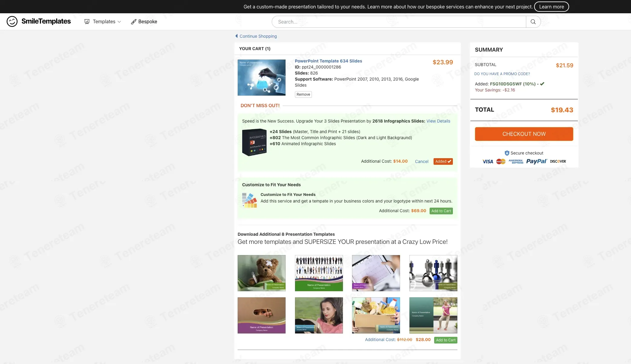Click the Visa payment logo
Image resolution: width=631 pixels, height=364 pixels.
(x=488, y=161)
